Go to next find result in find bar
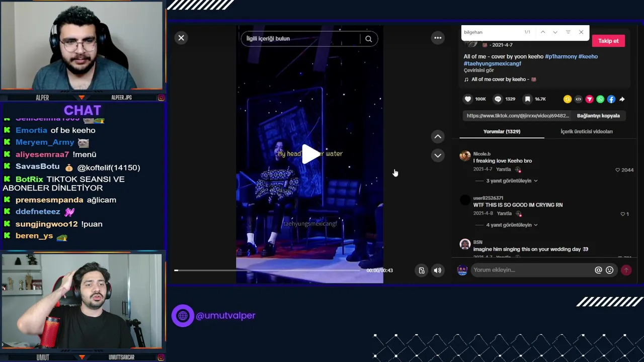644x362 pixels. [555, 32]
